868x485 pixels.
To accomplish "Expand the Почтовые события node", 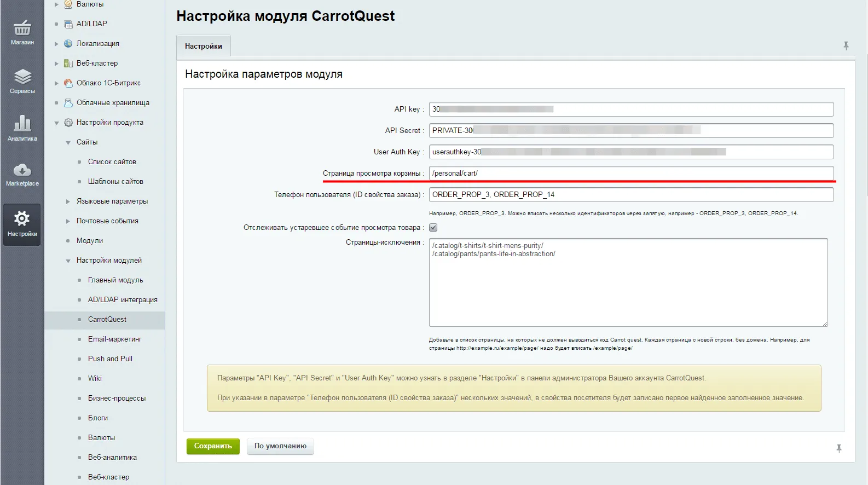I will point(68,221).
